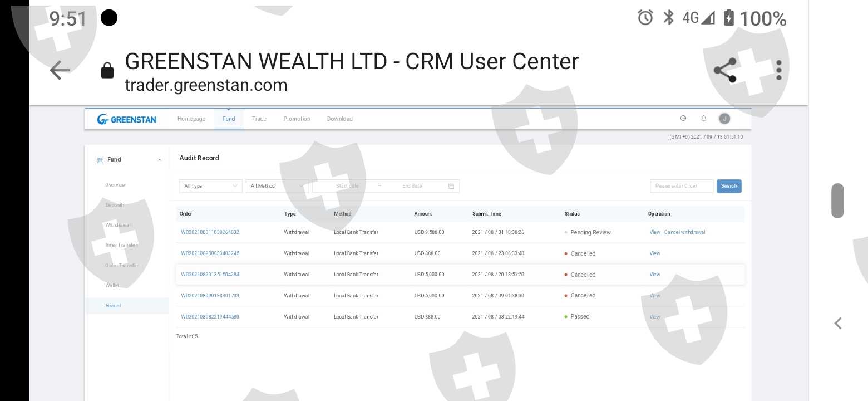Open order WD202108090138301703
The width and height of the screenshot is (868, 401).
(210, 296)
